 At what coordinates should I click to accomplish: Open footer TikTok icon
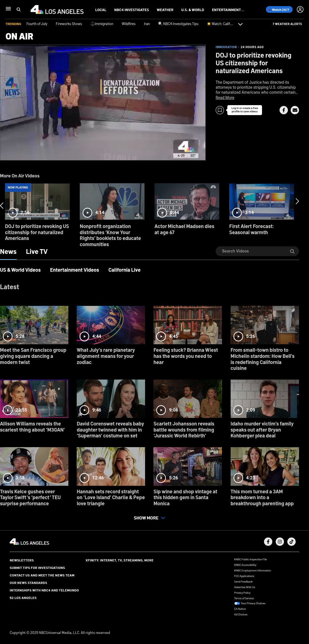click(x=291, y=541)
